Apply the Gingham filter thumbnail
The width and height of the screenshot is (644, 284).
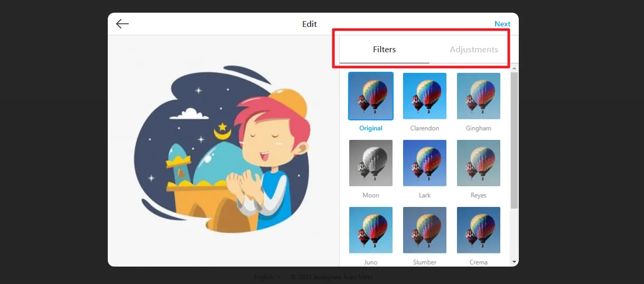point(479,96)
